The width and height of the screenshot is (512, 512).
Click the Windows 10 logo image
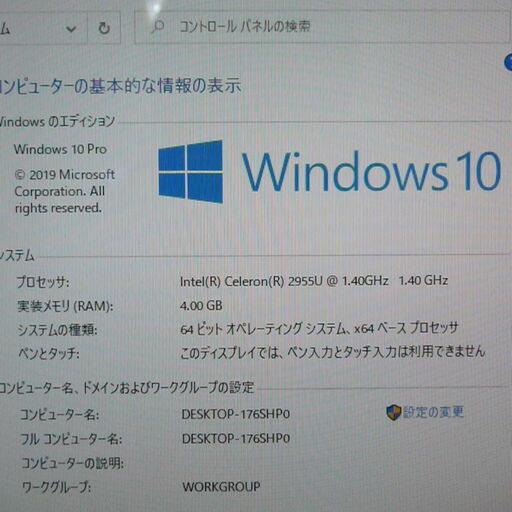tap(329, 172)
